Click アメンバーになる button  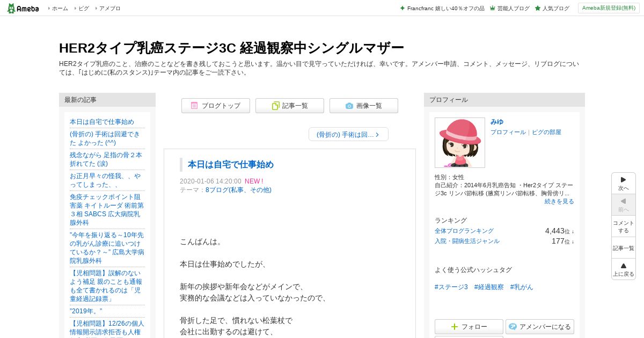[540, 327]
